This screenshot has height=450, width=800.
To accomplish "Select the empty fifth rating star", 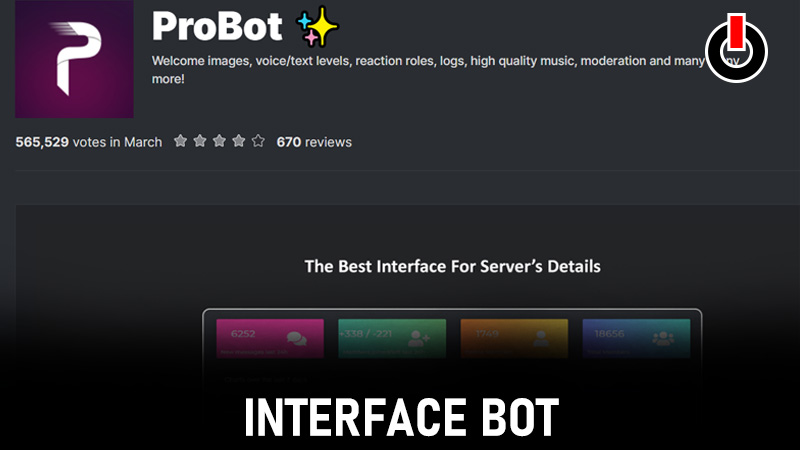I will (258, 141).
